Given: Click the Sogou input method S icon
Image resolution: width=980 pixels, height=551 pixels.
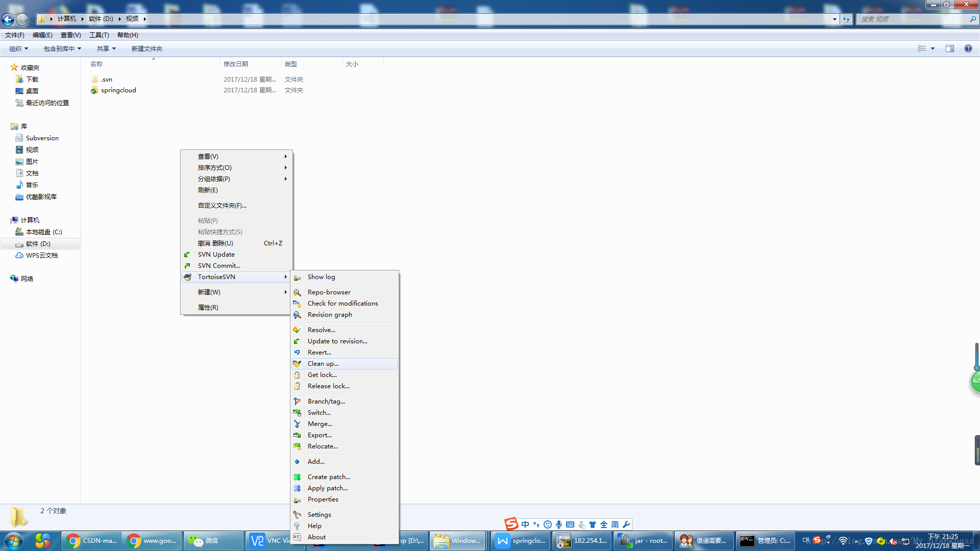Looking at the screenshot, I should 511,524.
